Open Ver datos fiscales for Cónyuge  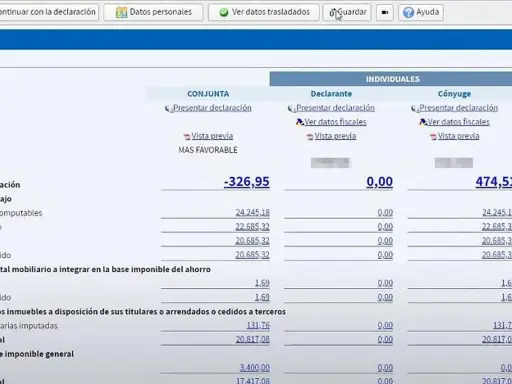459,122
